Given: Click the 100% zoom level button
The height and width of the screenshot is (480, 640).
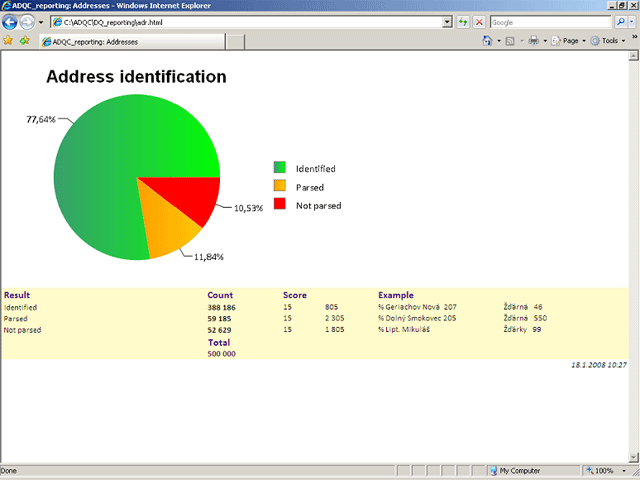Looking at the screenshot, I should [x=600, y=471].
